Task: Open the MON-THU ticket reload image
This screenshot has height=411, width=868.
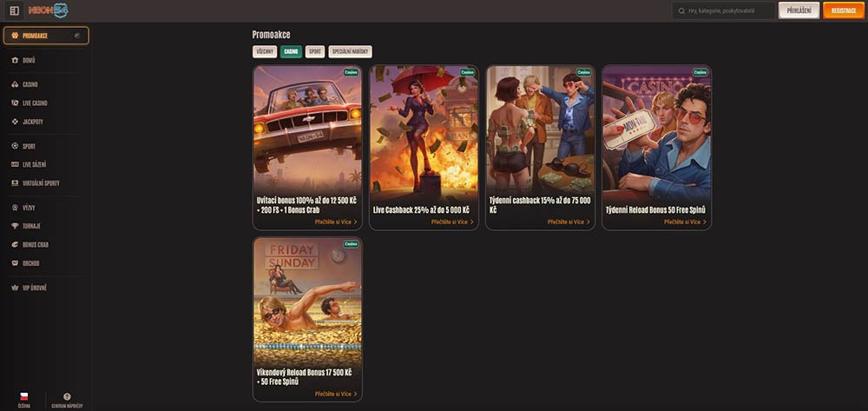Action: (x=656, y=132)
